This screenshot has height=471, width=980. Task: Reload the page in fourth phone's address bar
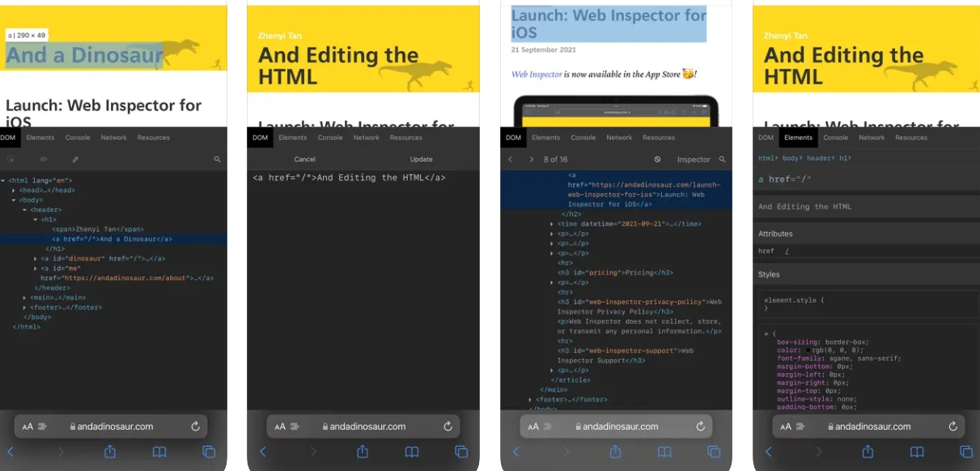[952, 426]
